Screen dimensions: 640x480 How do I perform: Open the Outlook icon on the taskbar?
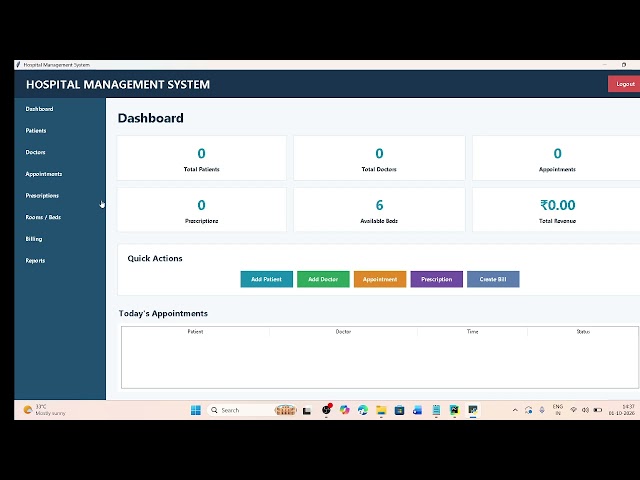click(418, 410)
